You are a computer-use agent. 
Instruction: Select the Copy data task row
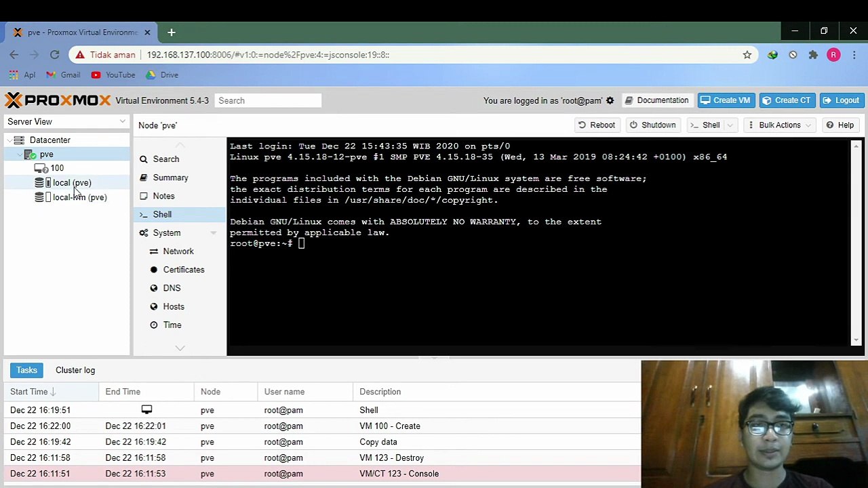(x=322, y=442)
